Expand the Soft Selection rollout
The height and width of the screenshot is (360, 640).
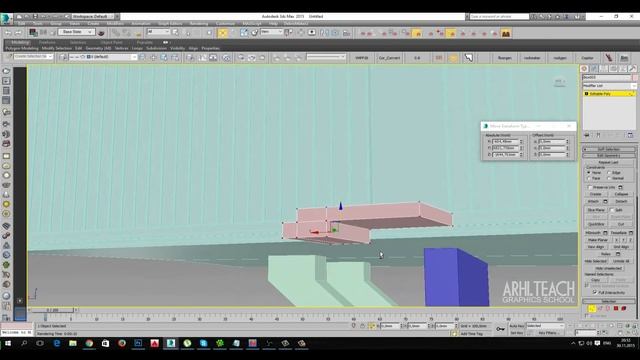609,149
